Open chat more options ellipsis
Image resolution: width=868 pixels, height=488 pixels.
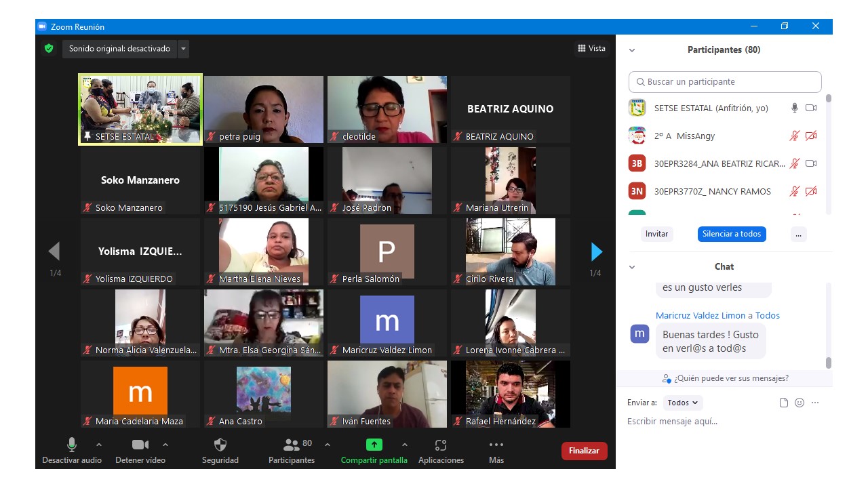point(815,403)
